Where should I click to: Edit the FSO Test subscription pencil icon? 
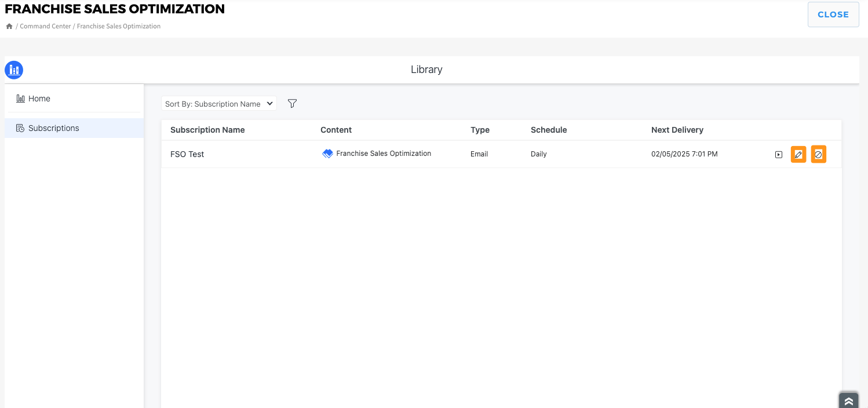(x=798, y=154)
